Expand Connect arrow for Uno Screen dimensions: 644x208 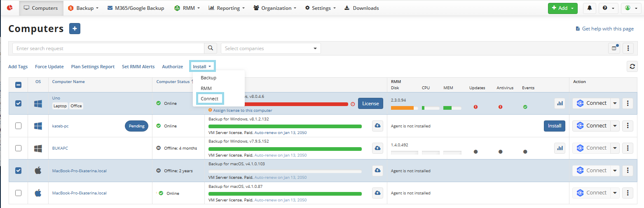(615, 103)
